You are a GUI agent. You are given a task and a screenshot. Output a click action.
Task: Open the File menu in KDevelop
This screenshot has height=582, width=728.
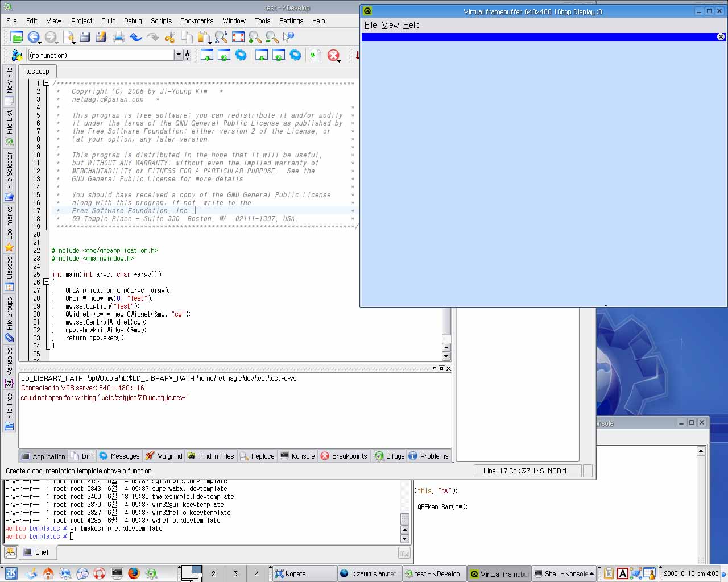click(11, 21)
